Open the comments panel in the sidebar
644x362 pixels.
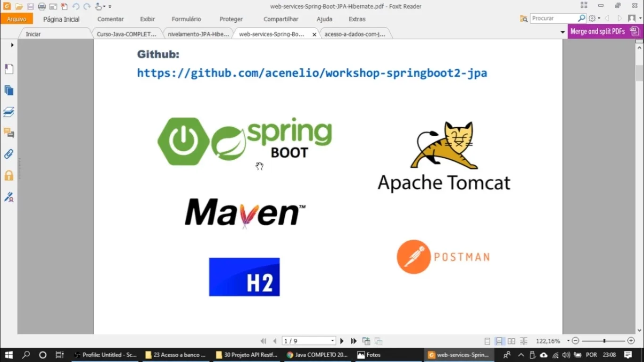[9, 133]
